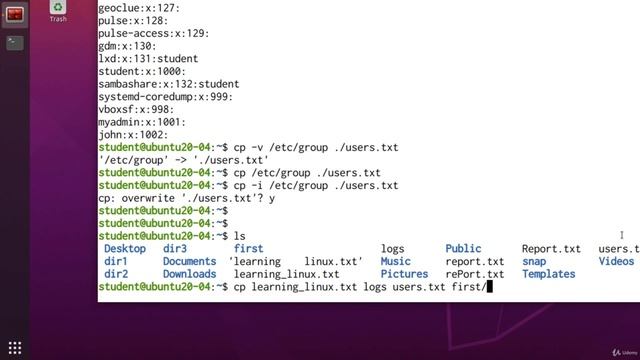The height and width of the screenshot is (360, 640).
Task: Click the pulse-access:x:129: line
Action: point(153,33)
